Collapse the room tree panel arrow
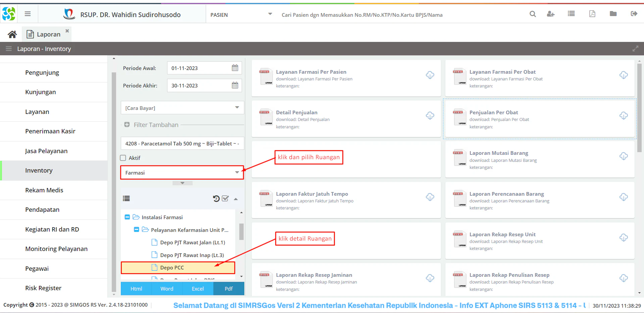 point(236,199)
